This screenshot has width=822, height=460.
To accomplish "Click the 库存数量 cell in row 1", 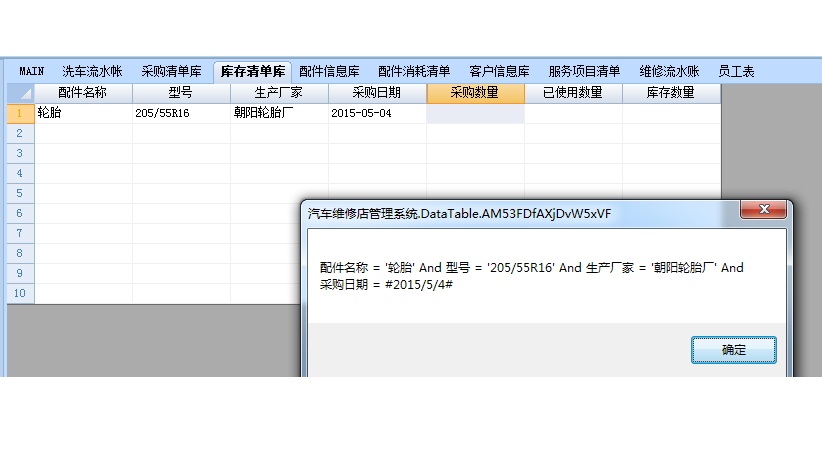I will point(671,113).
